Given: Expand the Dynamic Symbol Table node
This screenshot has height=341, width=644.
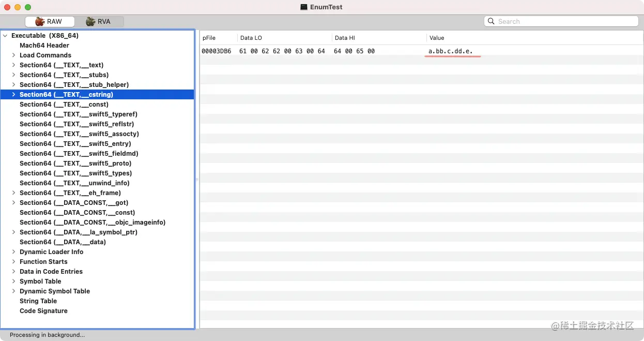Looking at the screenshot, I should (14, 291).
